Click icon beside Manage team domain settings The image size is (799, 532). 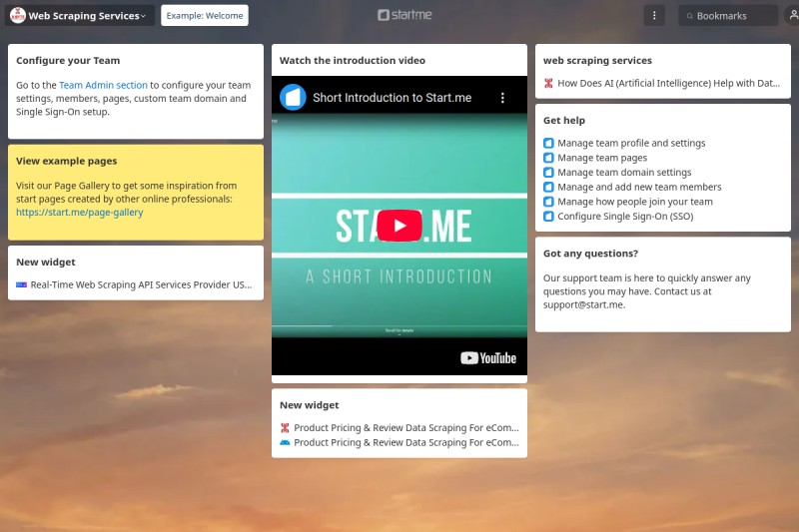point(548,172)
